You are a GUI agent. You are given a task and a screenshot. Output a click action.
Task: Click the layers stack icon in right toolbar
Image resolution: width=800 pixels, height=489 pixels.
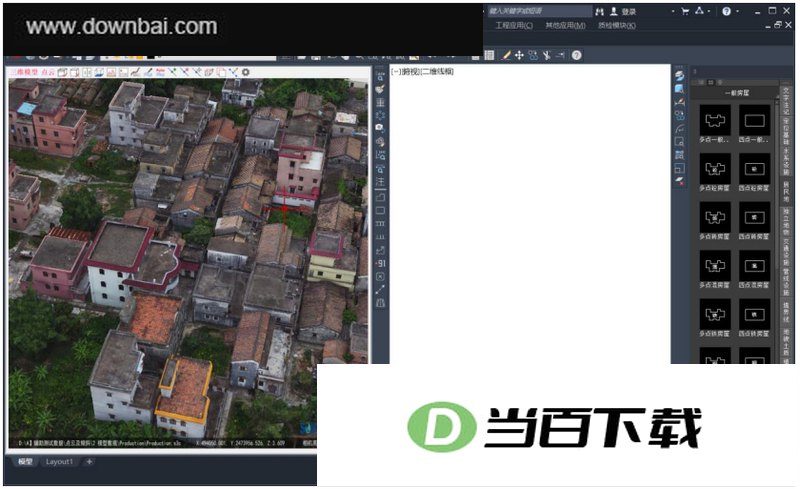(x=680, y=76)
